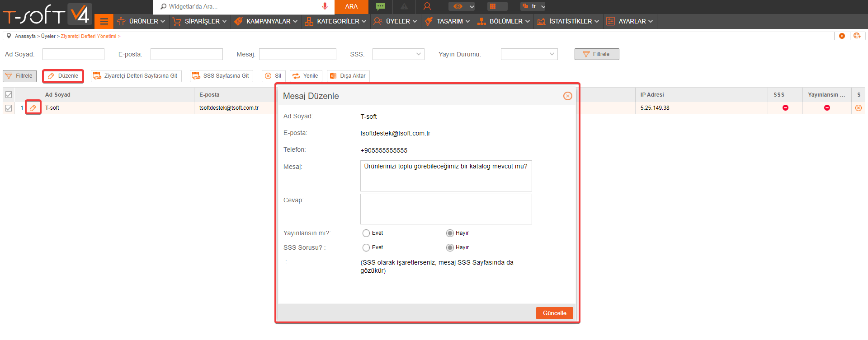868x340 pixels.
Task: Expand the TASARIM menu
Action: [x=448, y=21]
